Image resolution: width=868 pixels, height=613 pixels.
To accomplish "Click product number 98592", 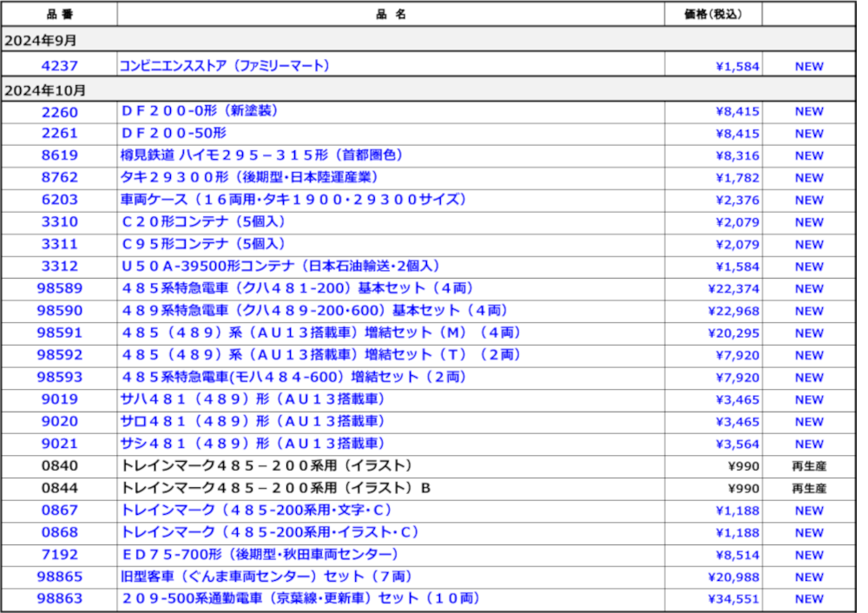I will [59, 355].
